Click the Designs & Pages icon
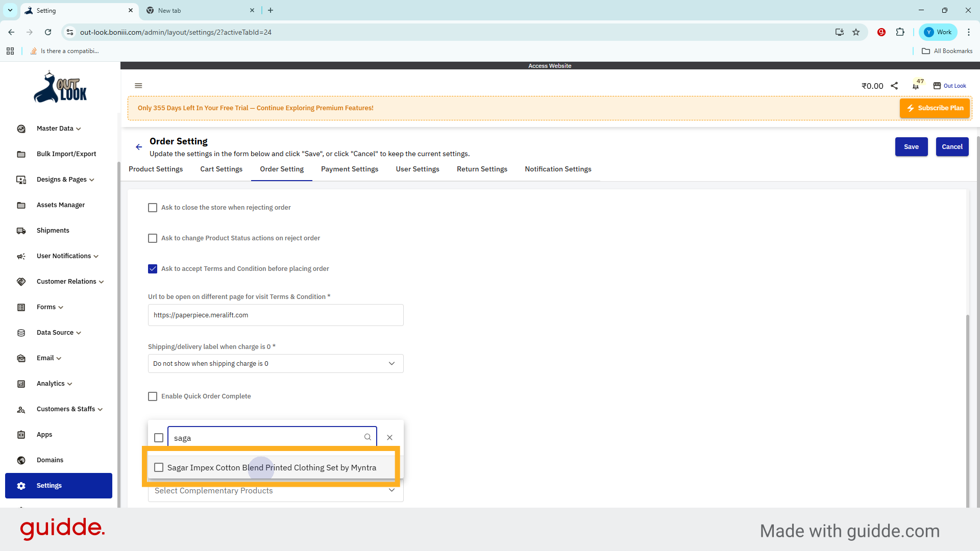The image size is (980, 551). (x=21, y=180)
